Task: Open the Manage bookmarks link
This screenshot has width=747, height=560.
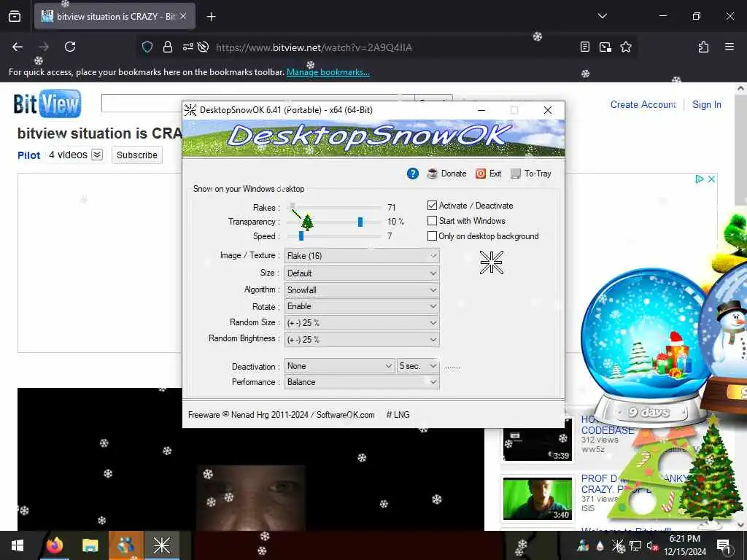Action: 328,72
